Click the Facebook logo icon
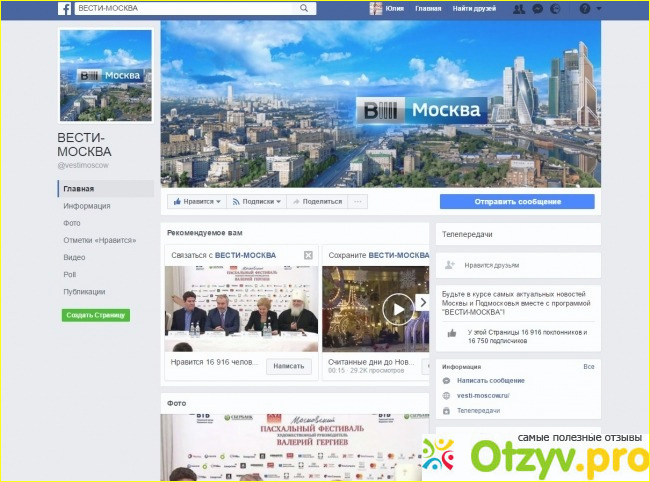 click(64, 8)
